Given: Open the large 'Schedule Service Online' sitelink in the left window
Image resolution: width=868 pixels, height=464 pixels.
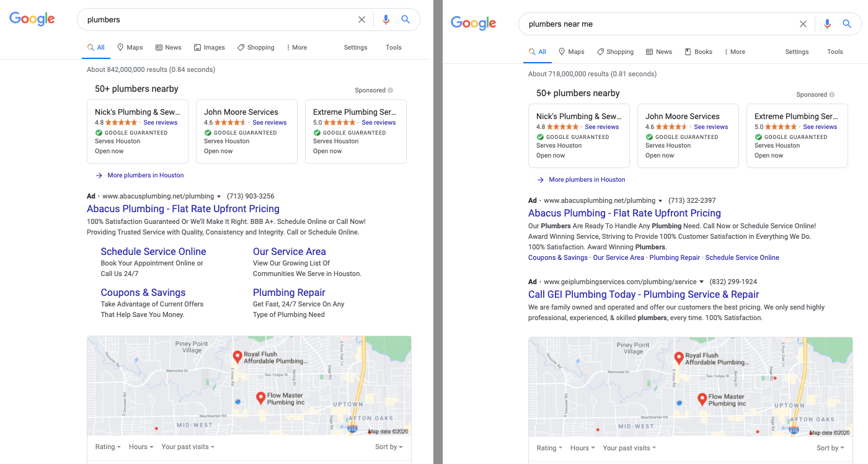Looking at the screenshot, I should pos(153,252).
